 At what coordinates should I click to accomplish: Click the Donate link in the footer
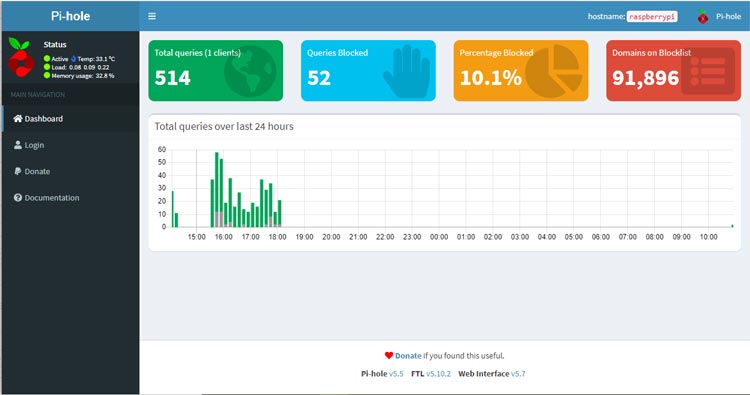click(408, 355)
